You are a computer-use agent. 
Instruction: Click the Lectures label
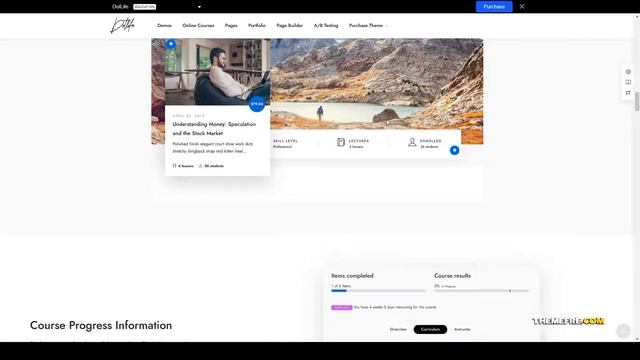coord(359,141)
